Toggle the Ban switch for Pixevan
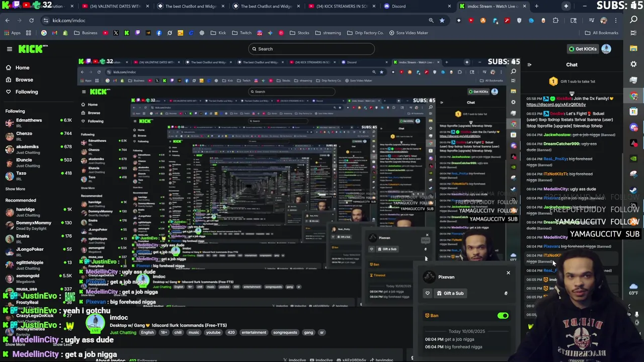This screenshot has width=644, height=362. (503, 316)
